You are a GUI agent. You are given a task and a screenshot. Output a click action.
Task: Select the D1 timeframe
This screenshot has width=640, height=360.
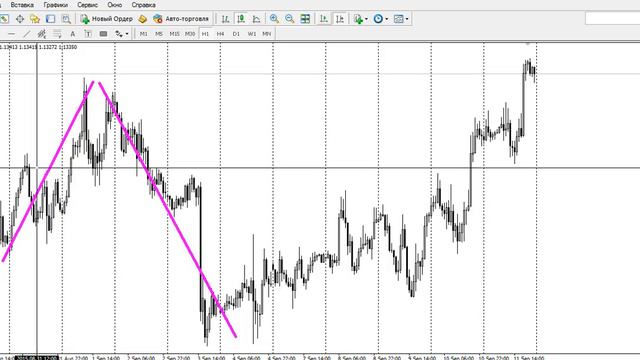point(236,34)
